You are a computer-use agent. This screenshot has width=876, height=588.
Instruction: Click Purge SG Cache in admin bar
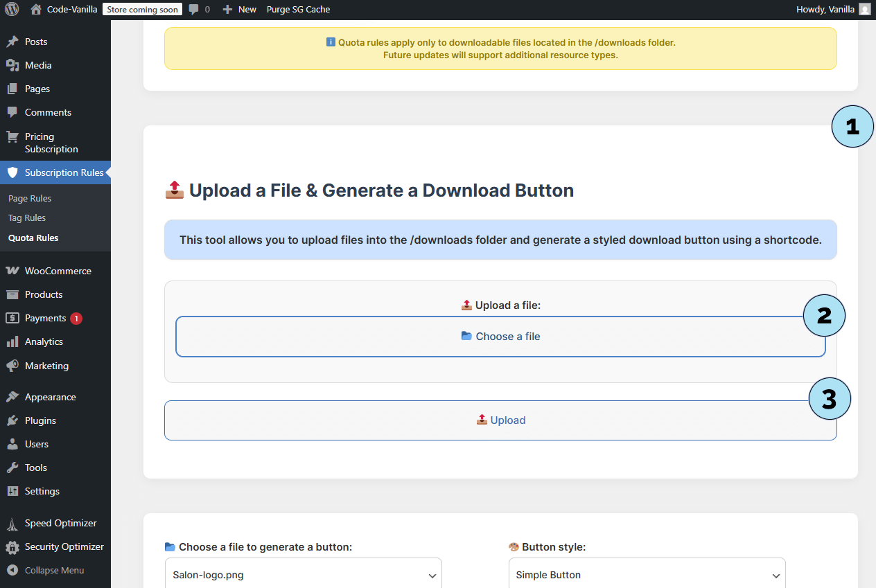(x=298, y=9)
